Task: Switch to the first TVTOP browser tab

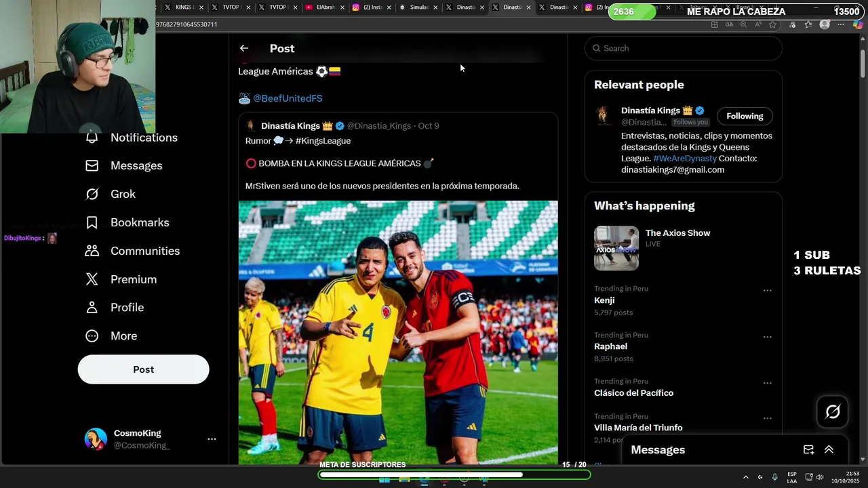Action: (x=231, y=7)
